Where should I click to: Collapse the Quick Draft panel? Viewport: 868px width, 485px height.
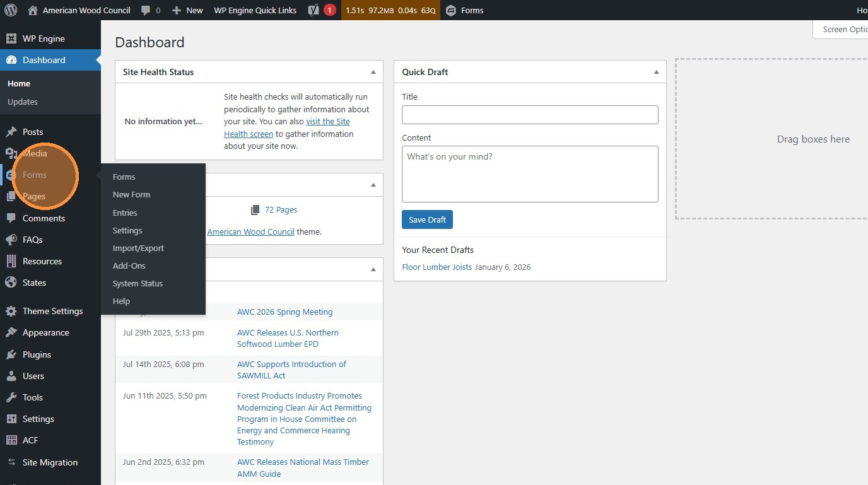coord(656,72)
